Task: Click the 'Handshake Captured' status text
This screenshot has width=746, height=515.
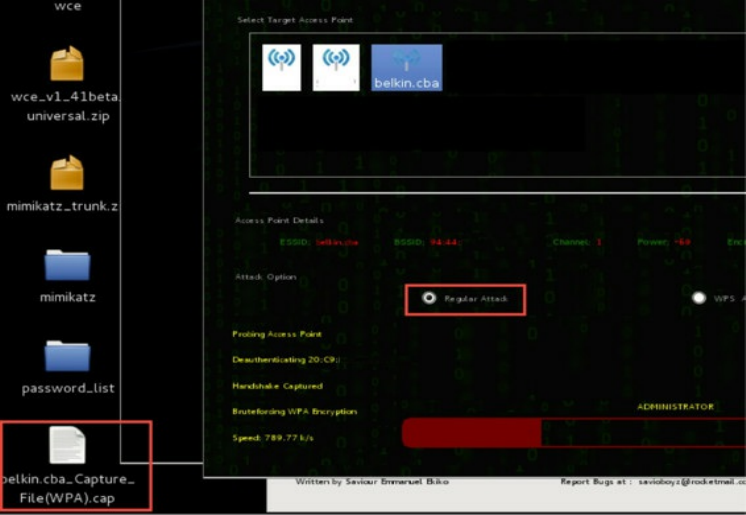Action: tap(277, 386)
